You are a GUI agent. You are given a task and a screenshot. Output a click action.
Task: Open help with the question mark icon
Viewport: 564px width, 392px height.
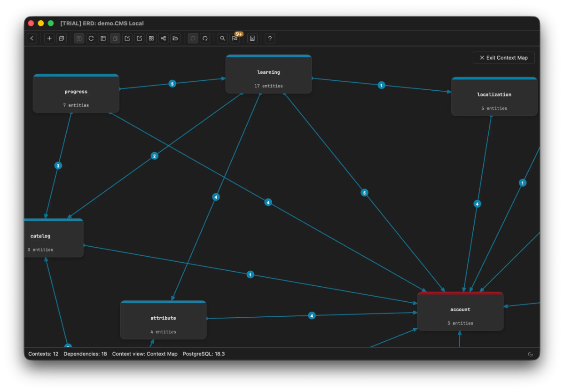pos(270,38)
